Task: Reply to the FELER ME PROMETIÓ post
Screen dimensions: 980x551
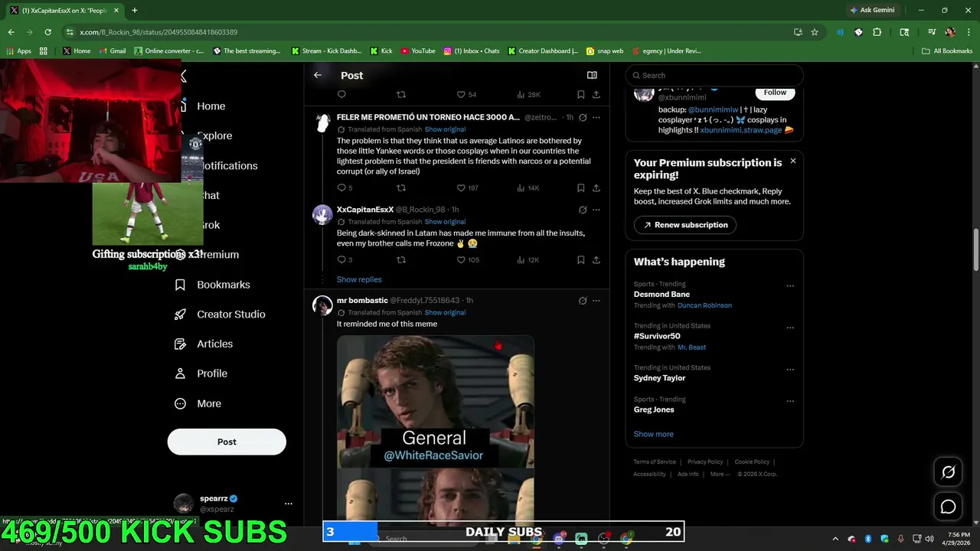Action: pos(341,187)
